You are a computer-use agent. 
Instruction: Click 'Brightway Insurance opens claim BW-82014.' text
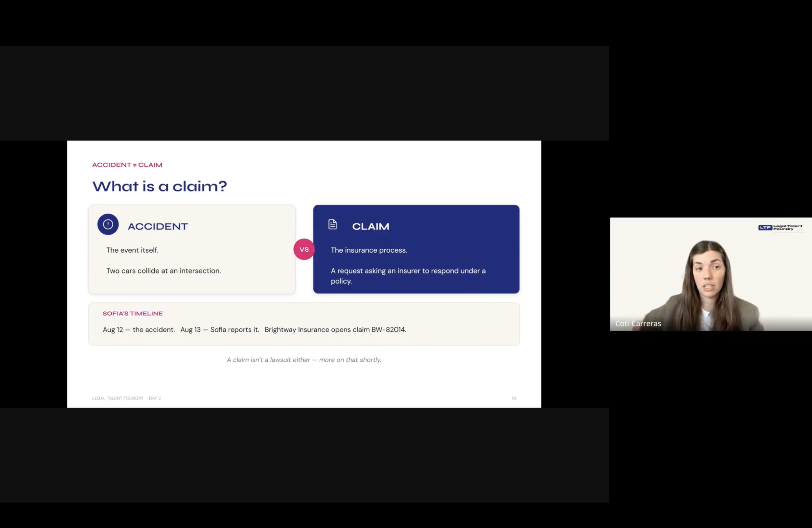[x=336, y=330]
